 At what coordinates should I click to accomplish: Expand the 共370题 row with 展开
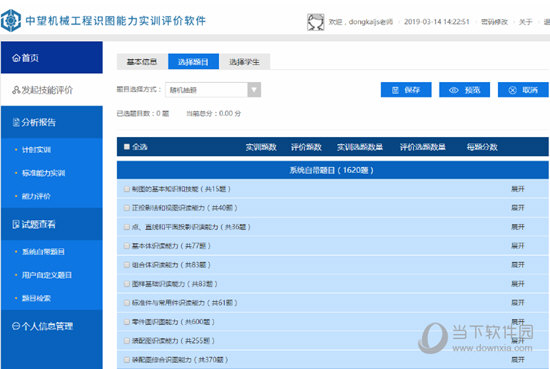click(x=518, y=360)
